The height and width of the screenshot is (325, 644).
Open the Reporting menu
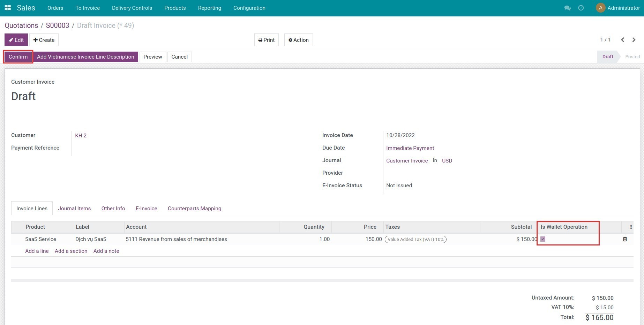point(209,8)
